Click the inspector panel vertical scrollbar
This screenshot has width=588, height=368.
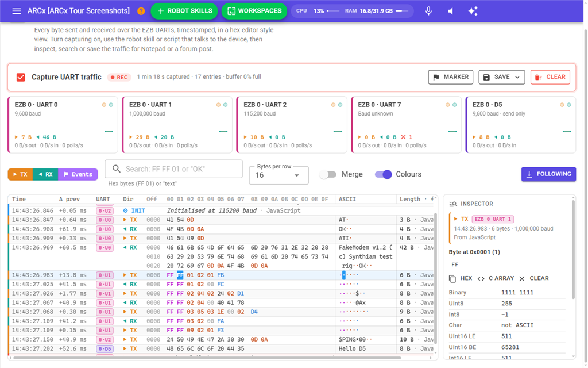[x=572, y=250]
